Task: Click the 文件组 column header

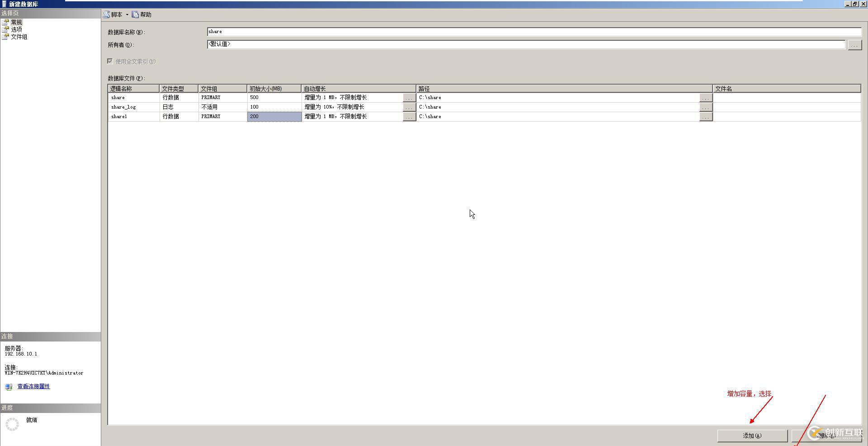Action: pos(223,89)
